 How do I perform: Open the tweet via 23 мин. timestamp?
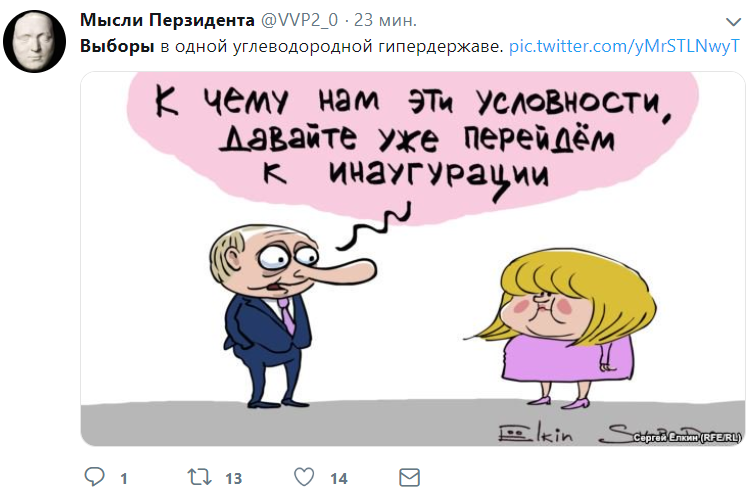385,20
